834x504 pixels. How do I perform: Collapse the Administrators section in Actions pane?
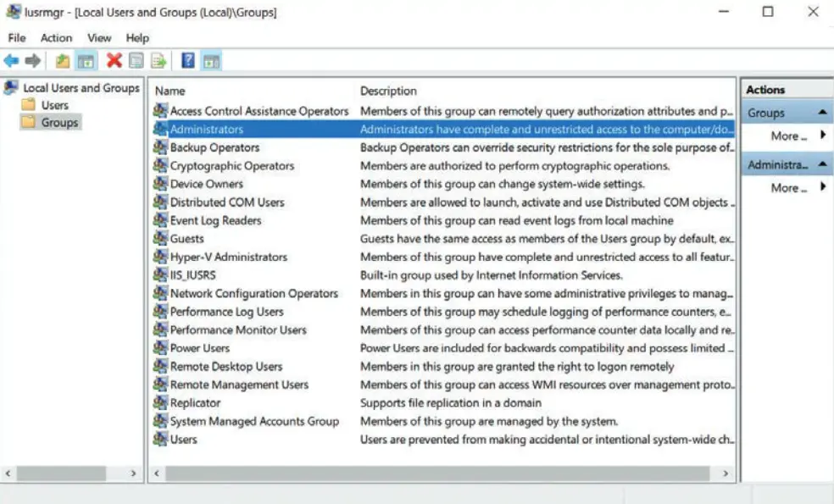[822, 165]
